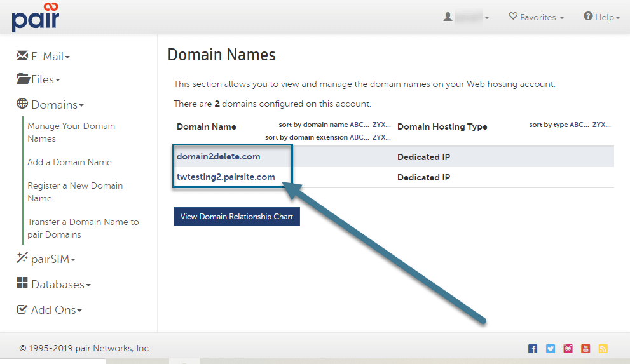This screenshot has height=364, width=630.
Task: Open the Facebook footer icon
Action: click(533, 349)
